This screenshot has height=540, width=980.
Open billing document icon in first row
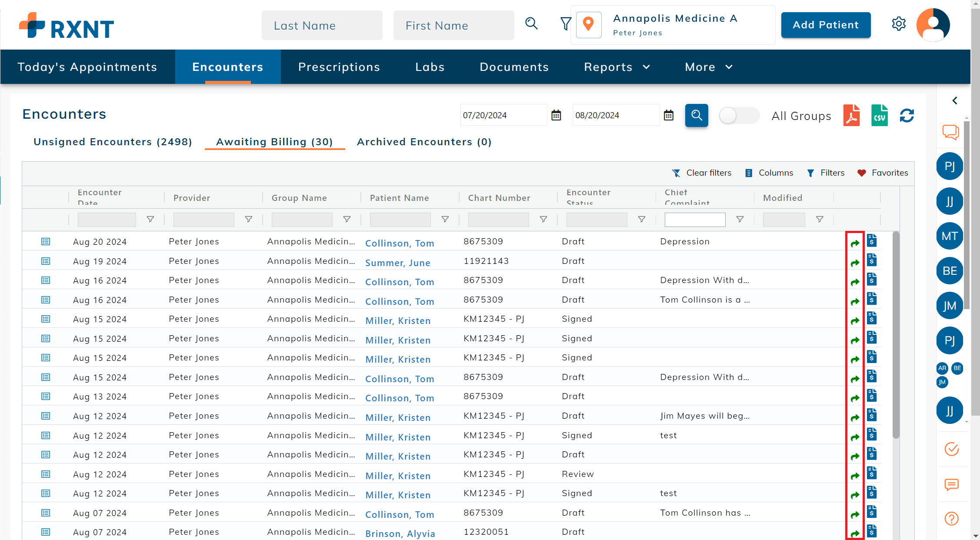(871, 241)
